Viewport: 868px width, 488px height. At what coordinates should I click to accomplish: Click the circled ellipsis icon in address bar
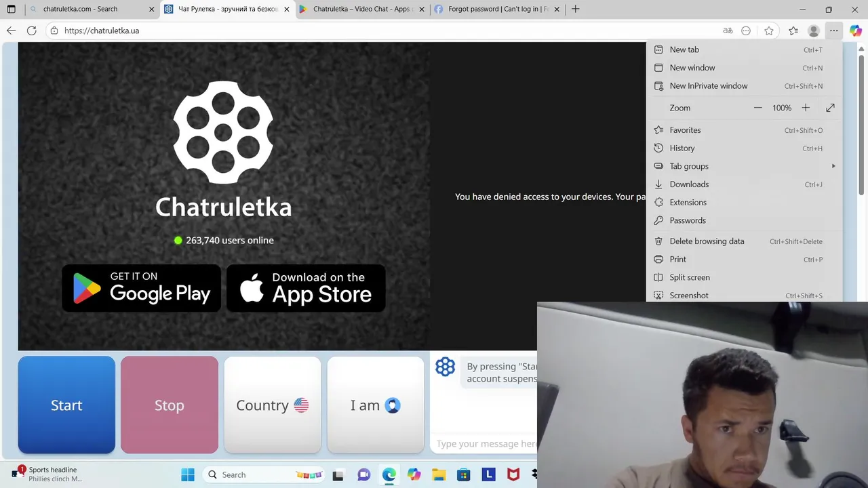click(746, 30)
